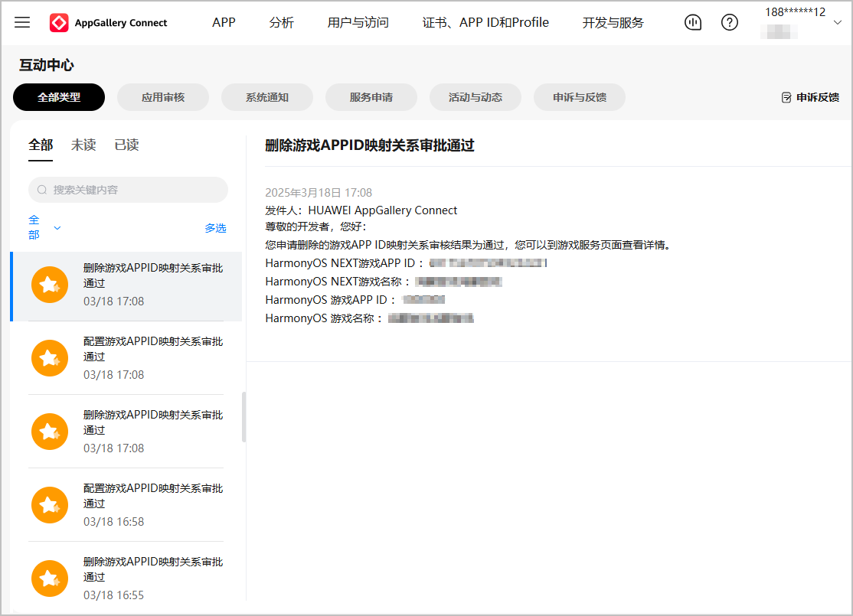This screenshot has height=616, width=853.
Task: Open the voice feedback chat icon
Action: coord(692,22)
